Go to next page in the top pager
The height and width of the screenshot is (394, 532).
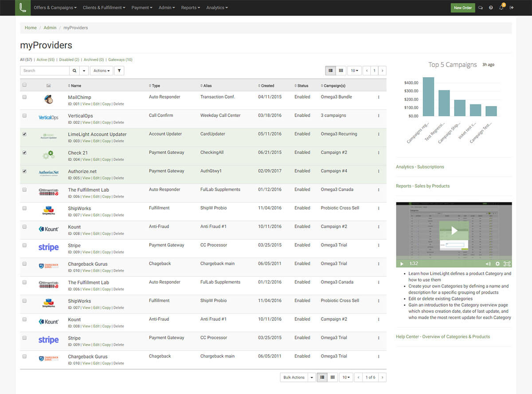coord(382,71)
